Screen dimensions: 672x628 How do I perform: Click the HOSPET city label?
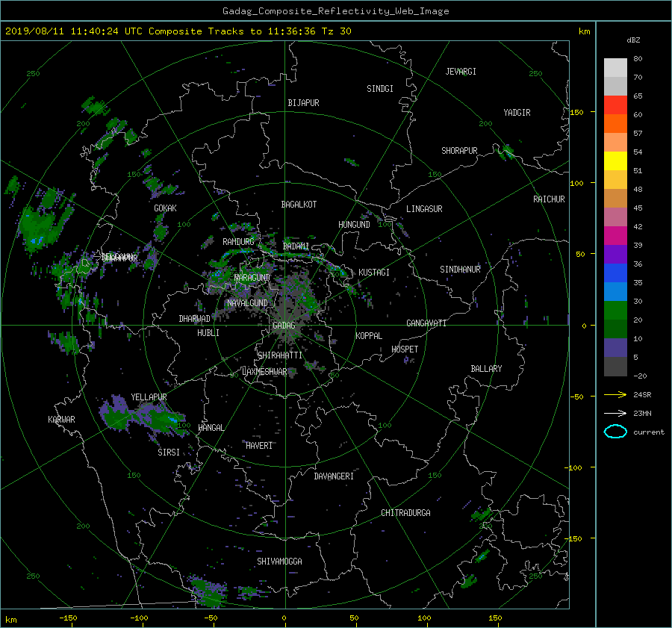405,349
